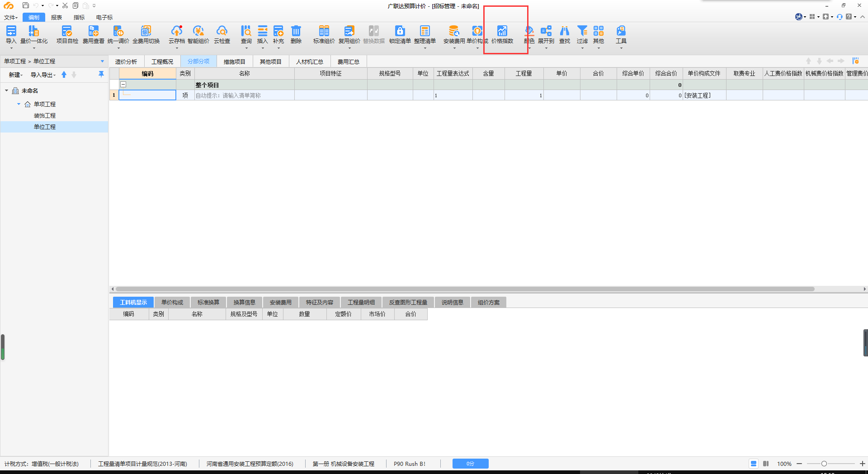Click 锁定清单 lock list icon
Viewport: 868px width, 474px height.
(x=400, y=31)
